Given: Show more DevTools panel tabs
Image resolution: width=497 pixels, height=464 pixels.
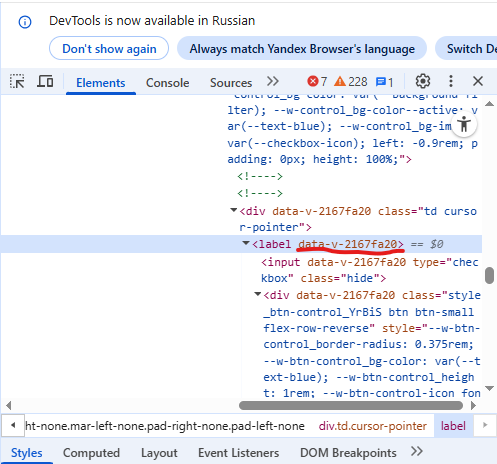Looking at the screenshot, I should [273, 81].
